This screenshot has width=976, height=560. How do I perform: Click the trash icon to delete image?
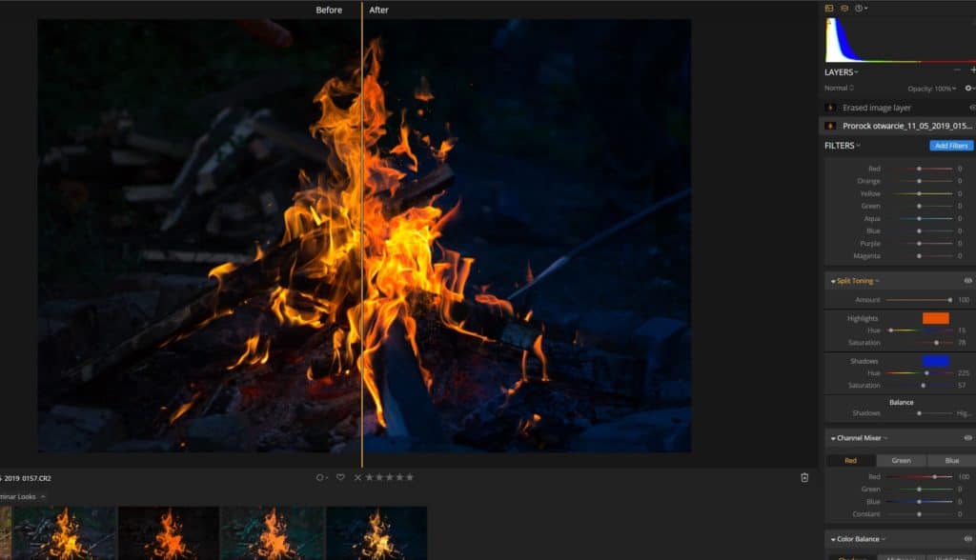coord(804,477)
